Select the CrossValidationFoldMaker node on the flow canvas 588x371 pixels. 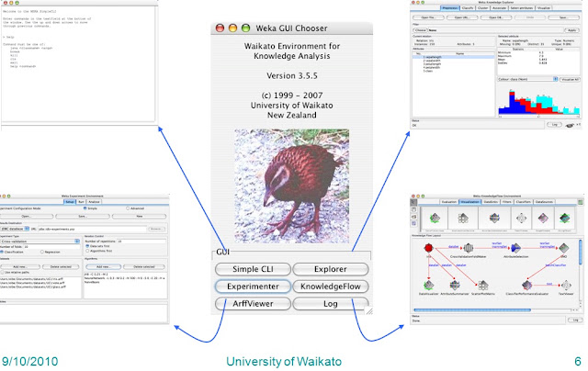click(468, 248)
